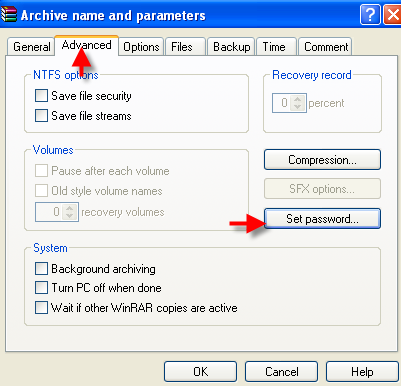Confirm with the OK button
The height and width of the screenshot is (386, 401).
pyautogui.click(x=200, y=371)
